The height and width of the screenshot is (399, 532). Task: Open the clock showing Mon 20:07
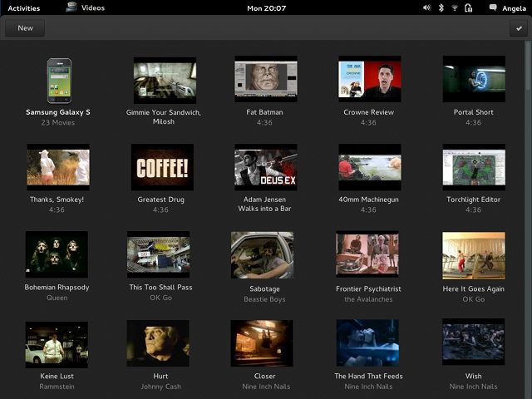(266, 7)
